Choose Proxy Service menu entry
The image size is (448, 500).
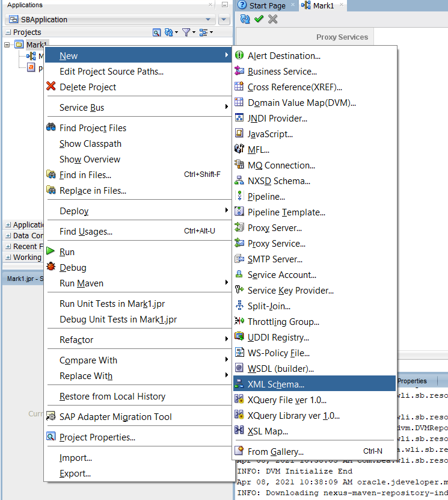pos(277,243)
